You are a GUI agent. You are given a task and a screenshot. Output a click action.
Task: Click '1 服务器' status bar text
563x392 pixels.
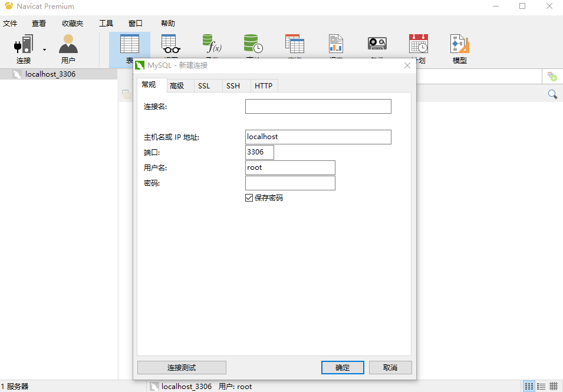click(15, 387)
